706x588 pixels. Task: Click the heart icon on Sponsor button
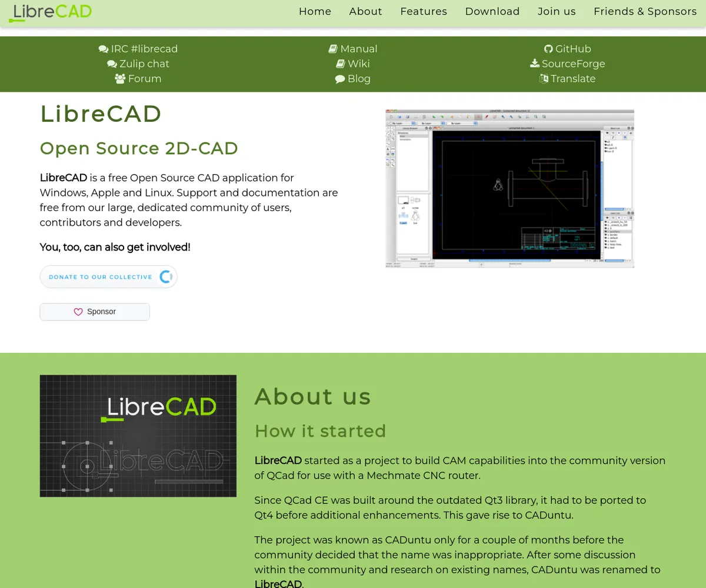click(x=78, y=312)
